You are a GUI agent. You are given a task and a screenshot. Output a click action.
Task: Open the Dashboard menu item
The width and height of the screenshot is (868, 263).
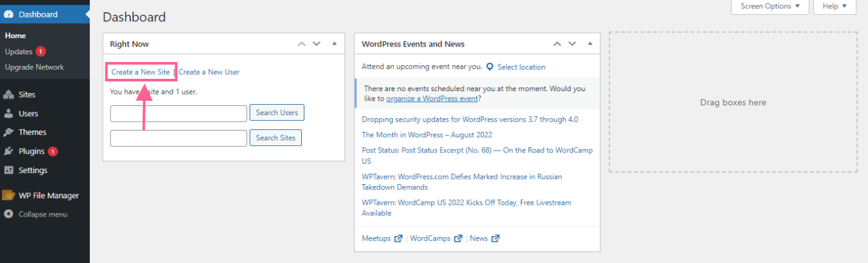tap(45, 14)
